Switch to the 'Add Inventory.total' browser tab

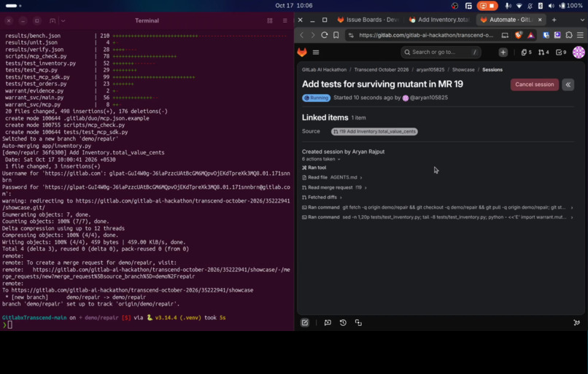point(441,20)
